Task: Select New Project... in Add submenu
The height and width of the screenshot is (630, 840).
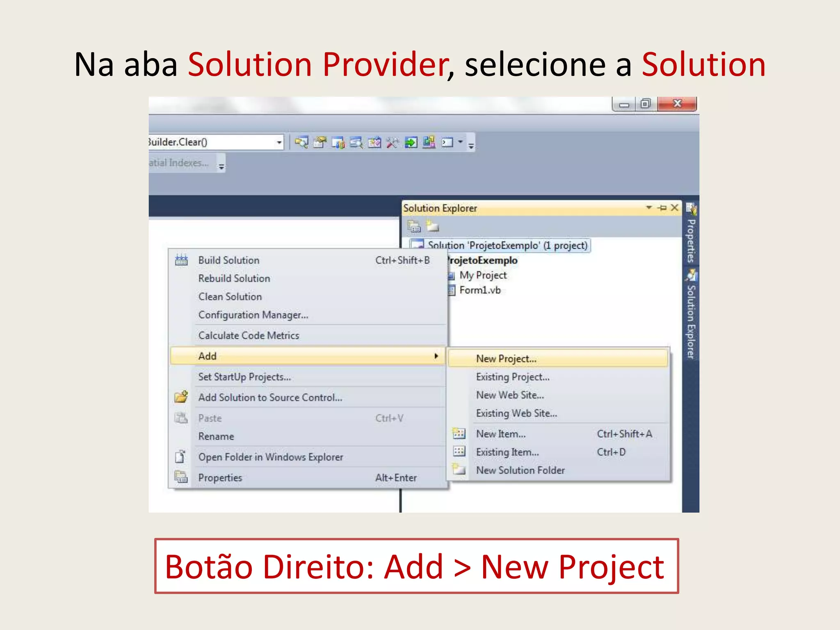Action: tap(558, 358)
